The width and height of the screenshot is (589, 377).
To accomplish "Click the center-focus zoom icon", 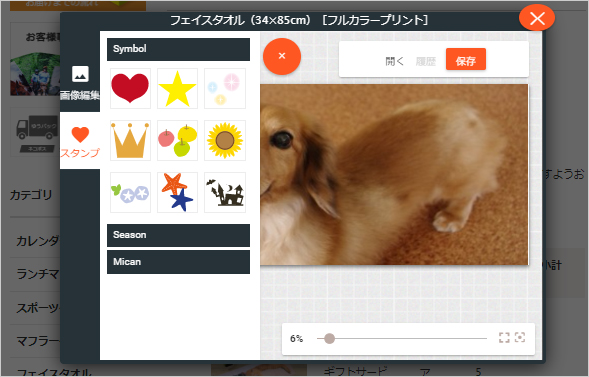I will pos(520,338).
